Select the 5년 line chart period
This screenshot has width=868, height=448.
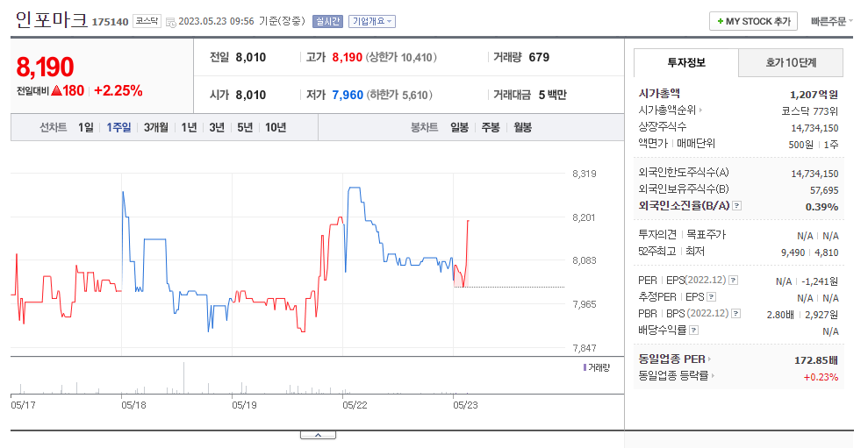point(245,127)
